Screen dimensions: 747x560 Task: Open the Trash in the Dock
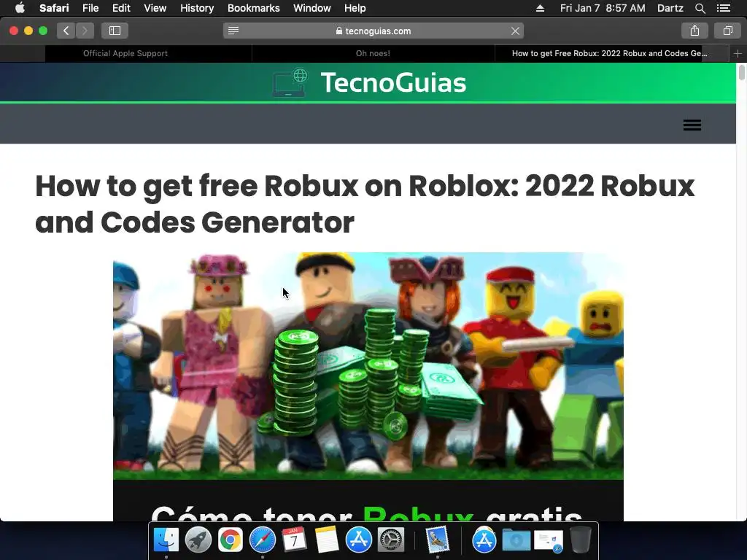(580, 540)
